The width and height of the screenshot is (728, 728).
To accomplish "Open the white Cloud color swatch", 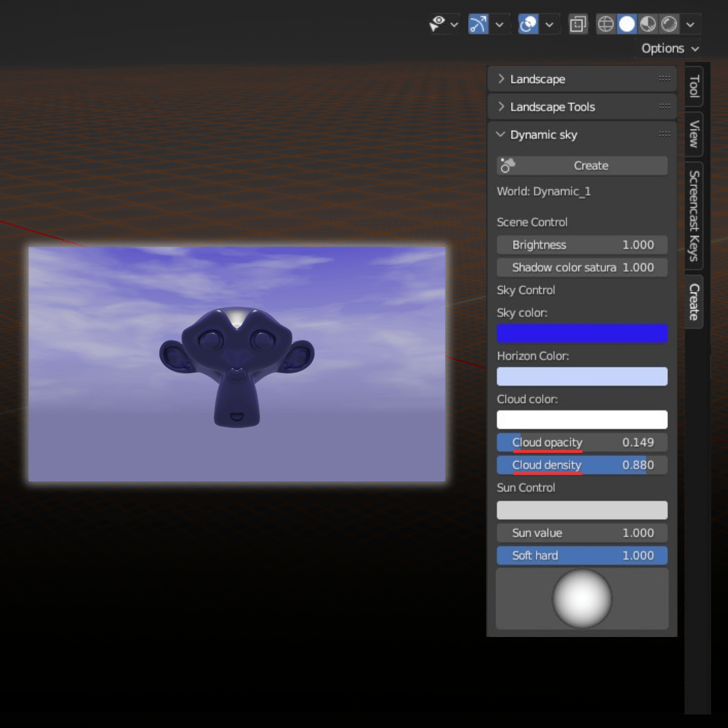I will 582,420.
